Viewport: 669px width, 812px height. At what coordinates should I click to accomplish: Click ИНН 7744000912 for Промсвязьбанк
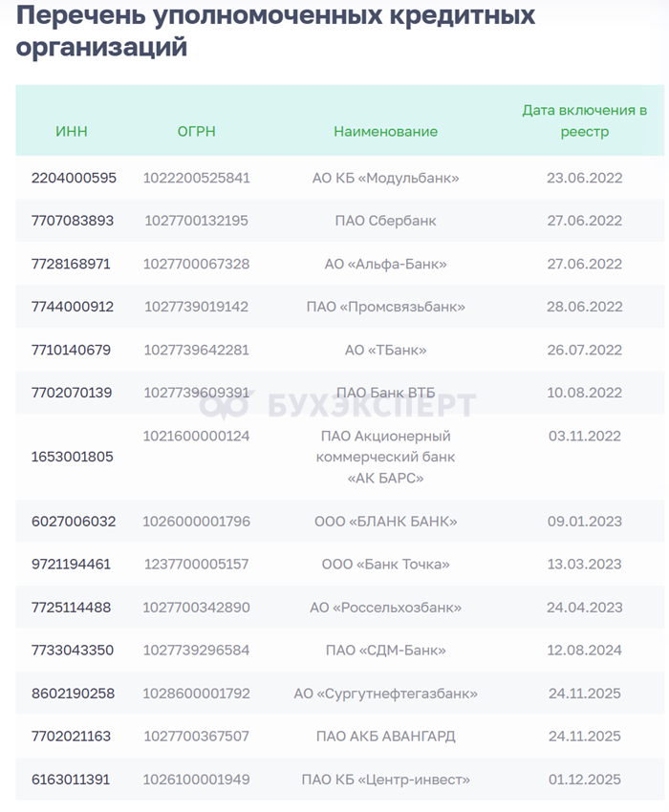pyautogui.click(x=73, y=307)
